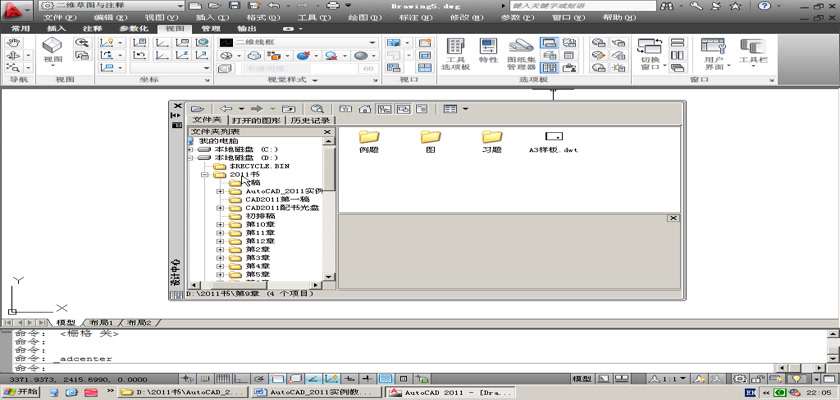Click the Forward arrow in the Design Center
The width and height of the screenshot is (840, 400).
pyautogui.click(x=257, y=109)
